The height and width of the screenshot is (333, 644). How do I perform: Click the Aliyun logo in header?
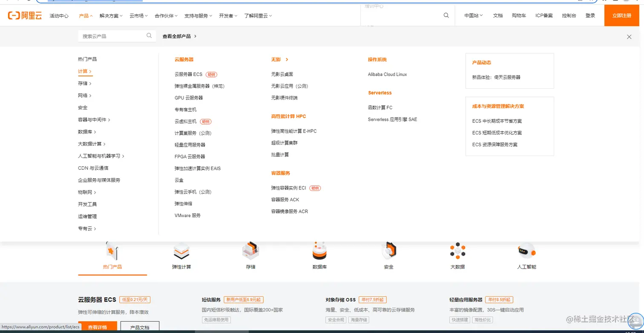pyautogui.click(x=25, y=16)
